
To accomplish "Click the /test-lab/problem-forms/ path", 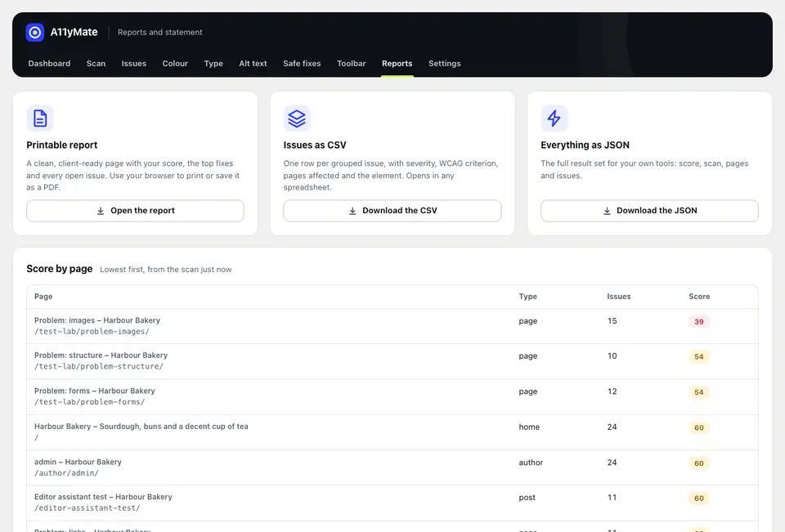I will click(90, 402).
